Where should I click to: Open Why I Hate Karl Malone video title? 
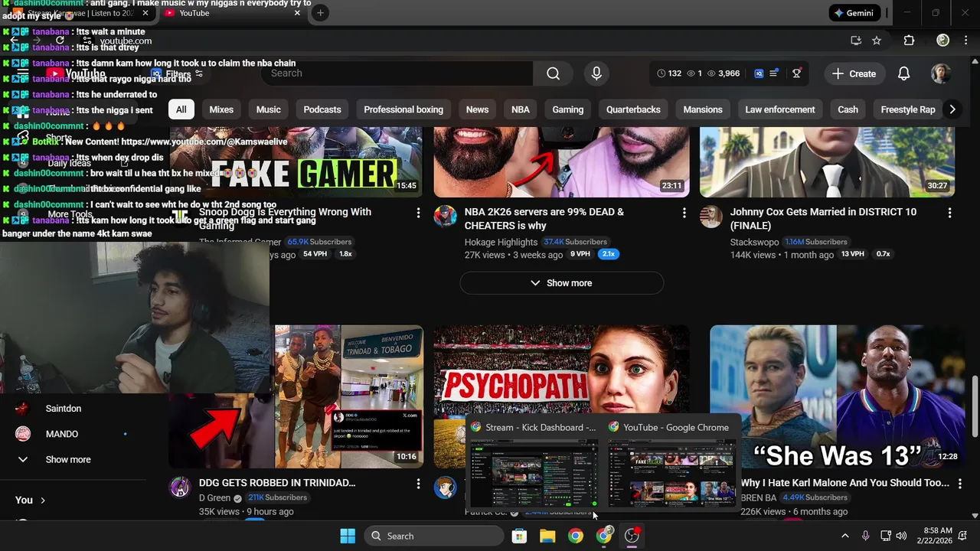click(x=844, y=483)
